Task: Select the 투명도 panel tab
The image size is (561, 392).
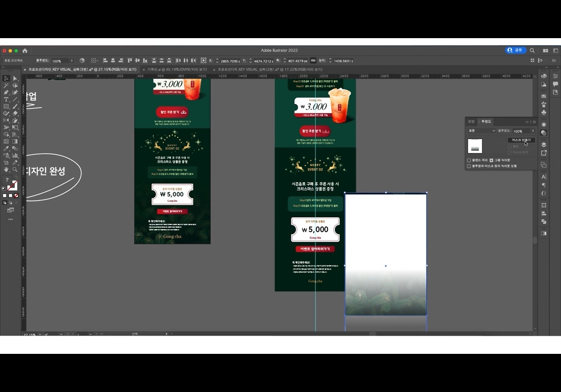Action: 486,121
